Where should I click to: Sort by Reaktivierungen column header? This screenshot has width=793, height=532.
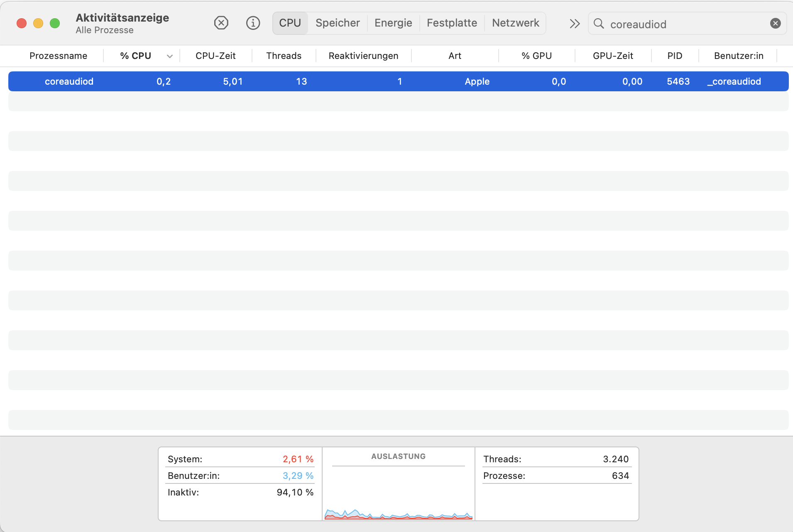click(x=363, y=56)
